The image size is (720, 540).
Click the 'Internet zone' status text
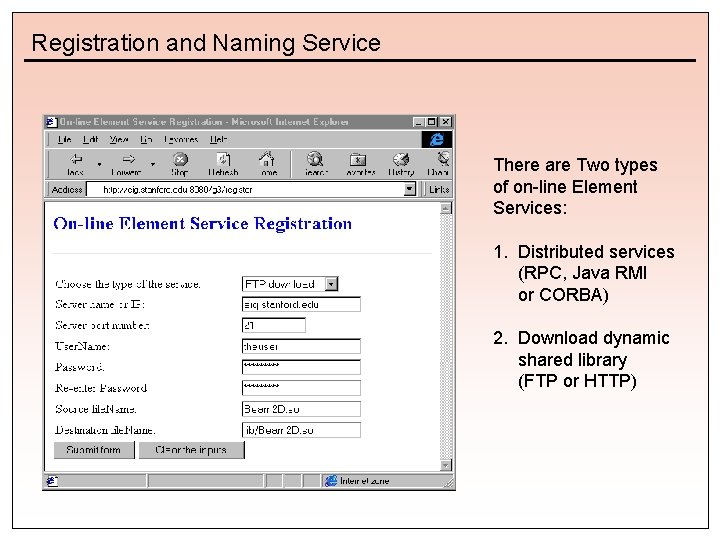tap(365, 481)
